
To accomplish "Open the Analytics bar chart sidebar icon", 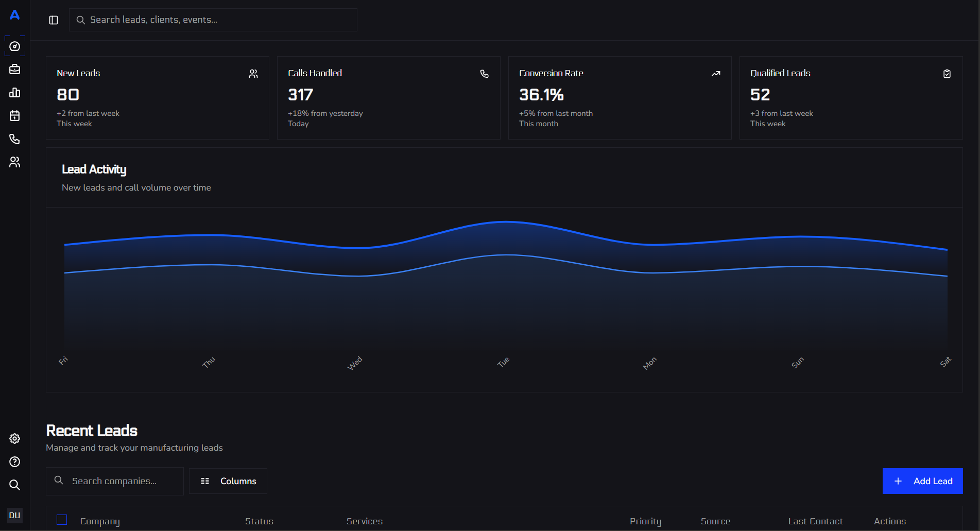I will [x=15, y=92].
